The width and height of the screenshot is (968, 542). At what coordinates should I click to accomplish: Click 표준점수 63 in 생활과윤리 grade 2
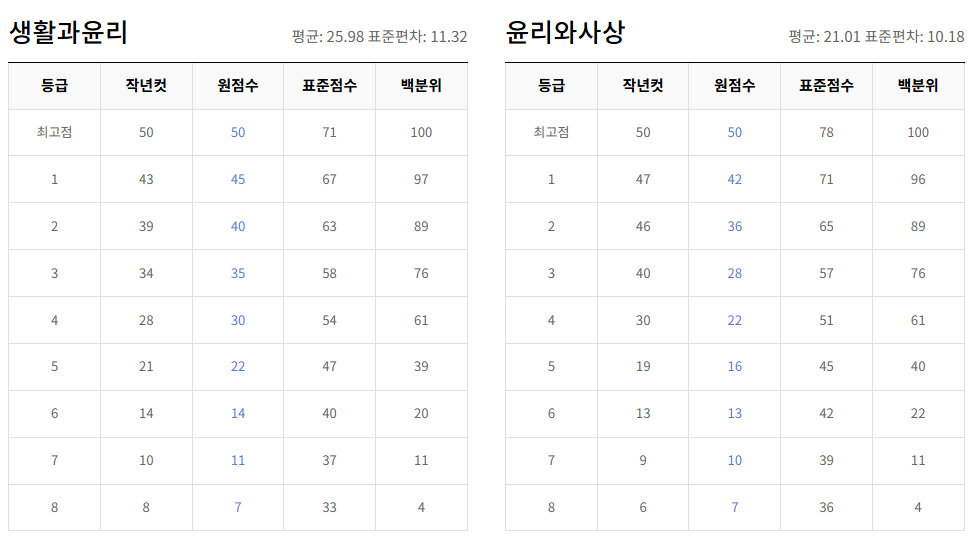click(330, 226)
